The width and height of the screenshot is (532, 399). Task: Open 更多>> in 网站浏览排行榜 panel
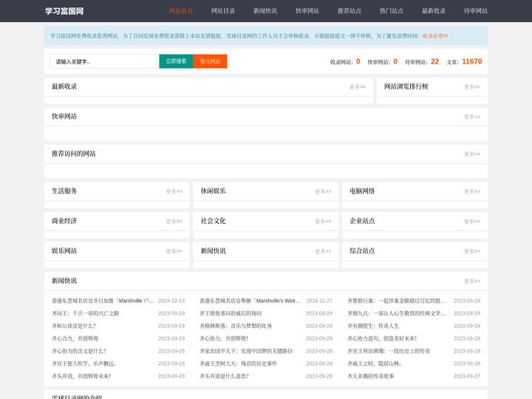(472, 87)
